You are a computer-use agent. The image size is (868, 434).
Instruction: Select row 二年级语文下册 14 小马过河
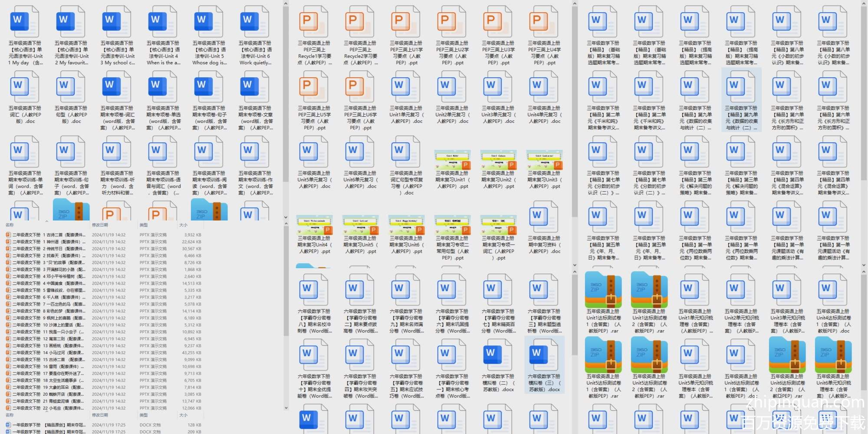[x=104, y=353]
